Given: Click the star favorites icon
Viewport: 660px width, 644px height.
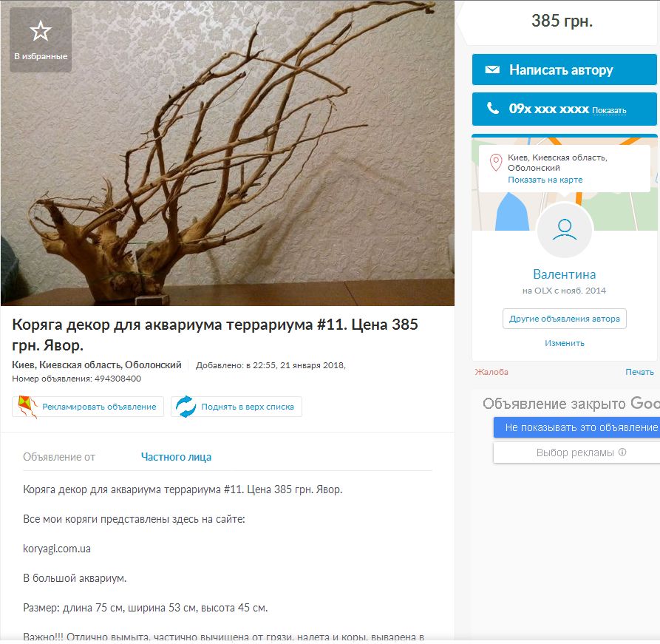Looking at the screenshot, I should 41,31.
